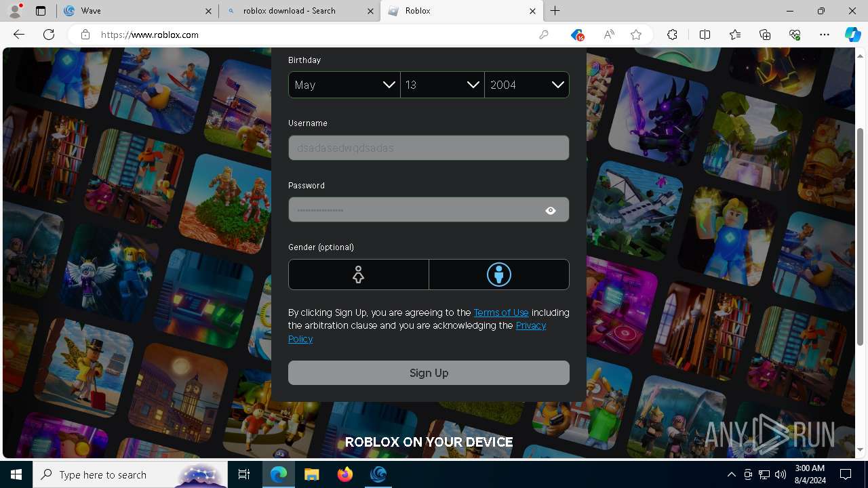Screen dimensions: 868x488
Task: Open the volume control tray icon
Action: pyautogui.click(x=780, y=474)
